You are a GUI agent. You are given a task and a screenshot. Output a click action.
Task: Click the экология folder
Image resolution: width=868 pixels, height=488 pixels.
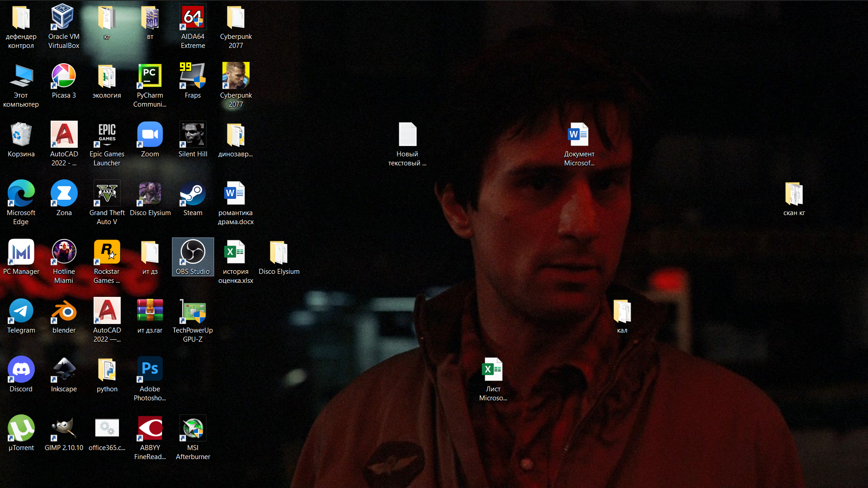tap(107, 80)
